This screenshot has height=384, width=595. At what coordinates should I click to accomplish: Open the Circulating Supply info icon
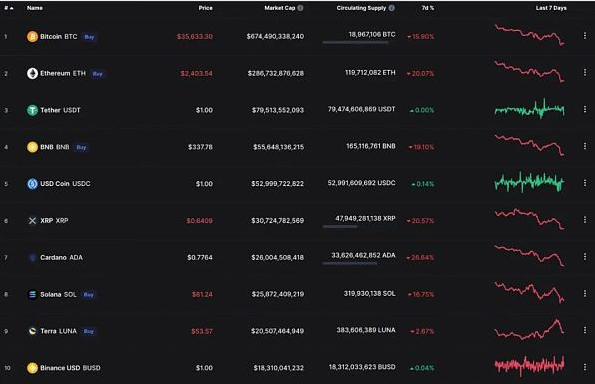(392, 8)
